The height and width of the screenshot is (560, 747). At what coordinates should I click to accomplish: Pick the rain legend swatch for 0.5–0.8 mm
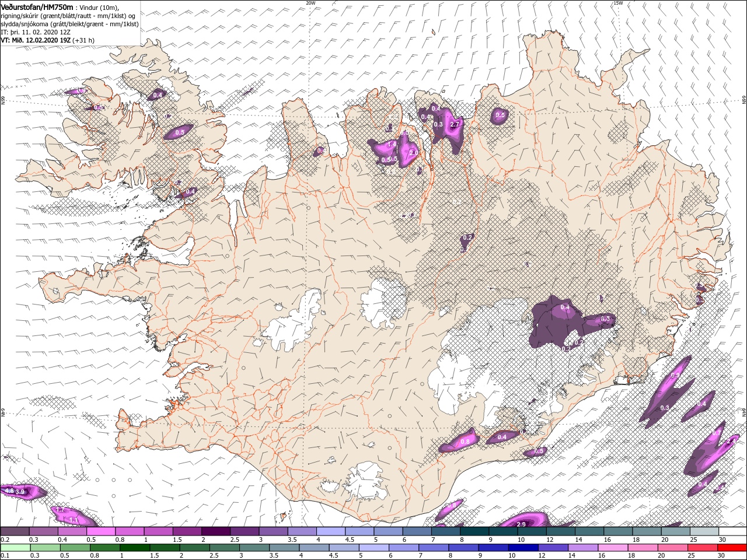click(x=74, y=548)
